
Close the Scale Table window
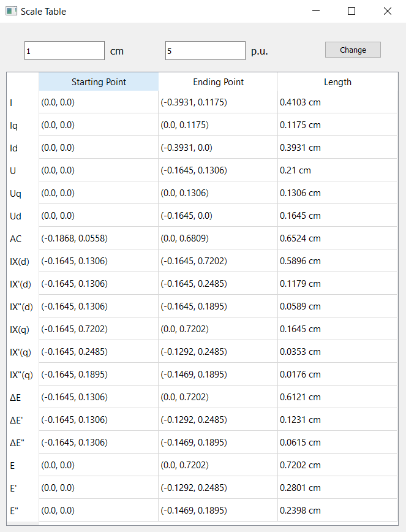[x=388, y=11]
